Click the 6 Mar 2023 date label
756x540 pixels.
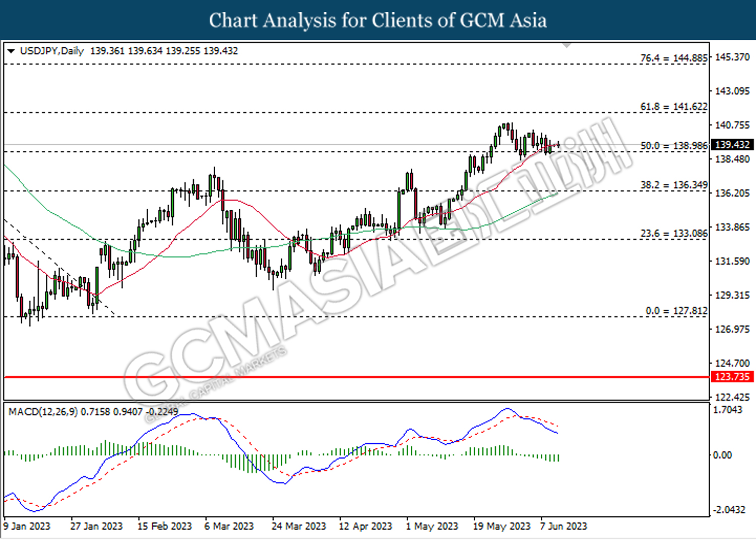pyautogui.click(x=229, y=526)
